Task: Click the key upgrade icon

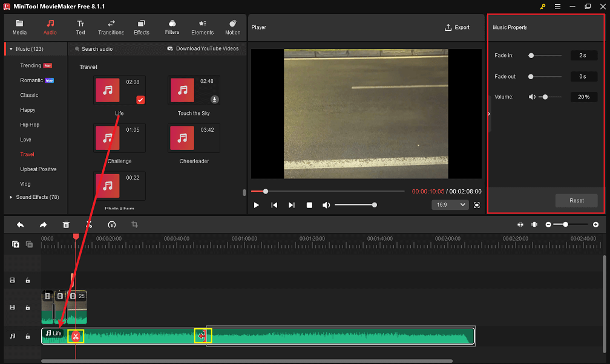Action: pos(543,7)
